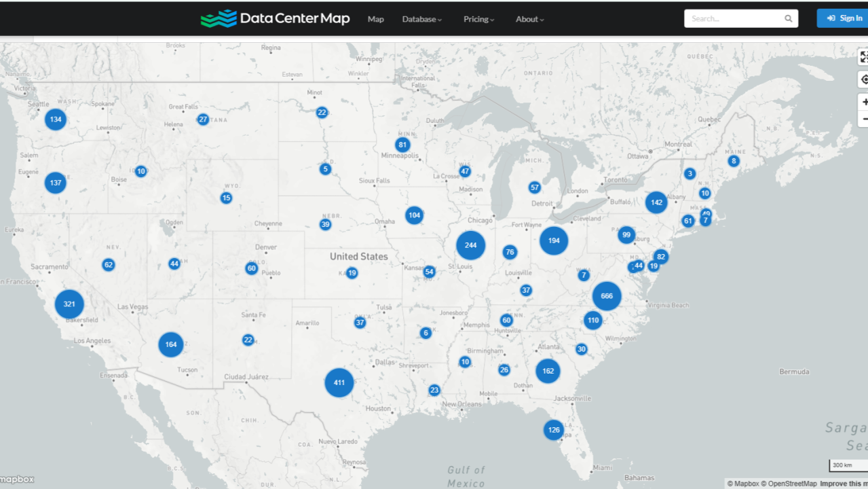Go to the Map page

(375, 19)
